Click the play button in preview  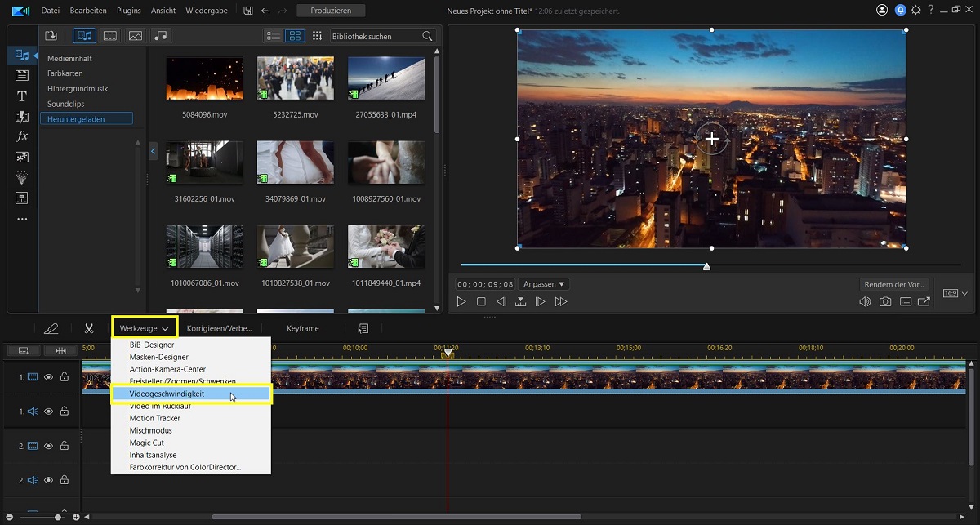point(461,302)
